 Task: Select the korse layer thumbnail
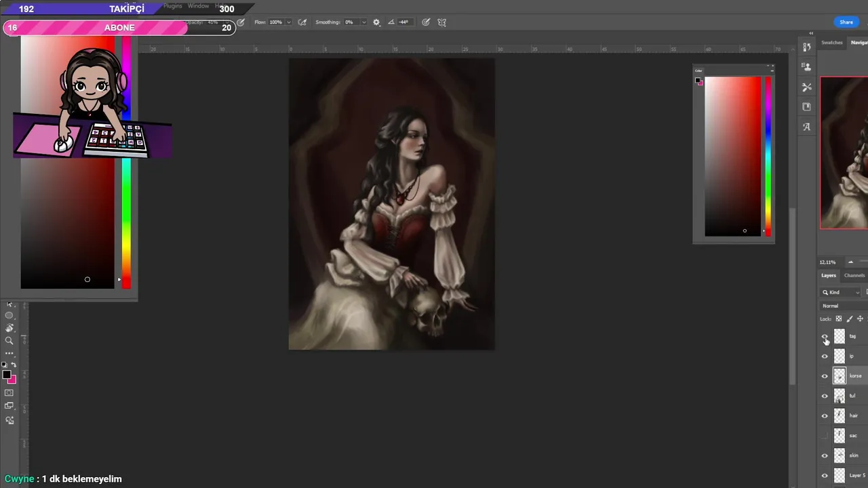[x=840, y=376]
